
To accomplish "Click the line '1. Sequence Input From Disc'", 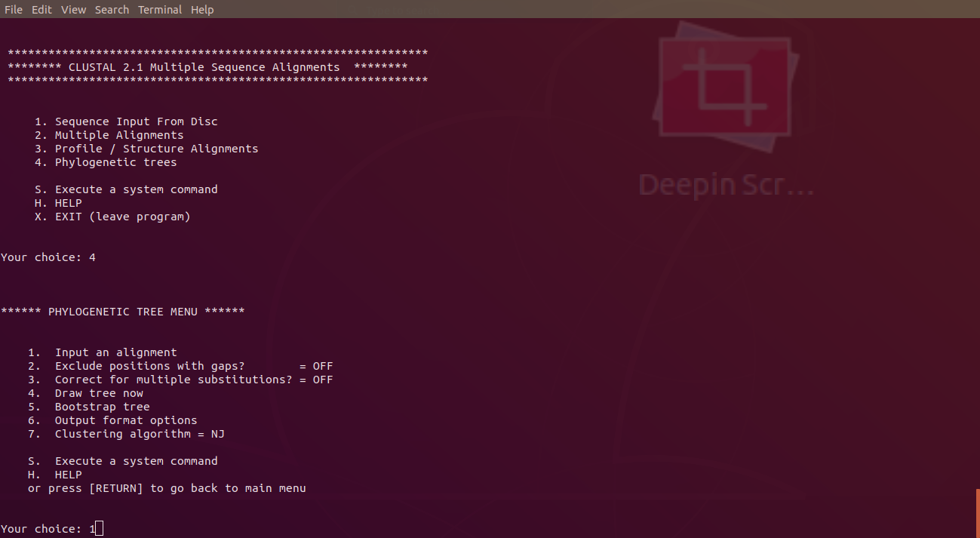I will tap(126, 121).
